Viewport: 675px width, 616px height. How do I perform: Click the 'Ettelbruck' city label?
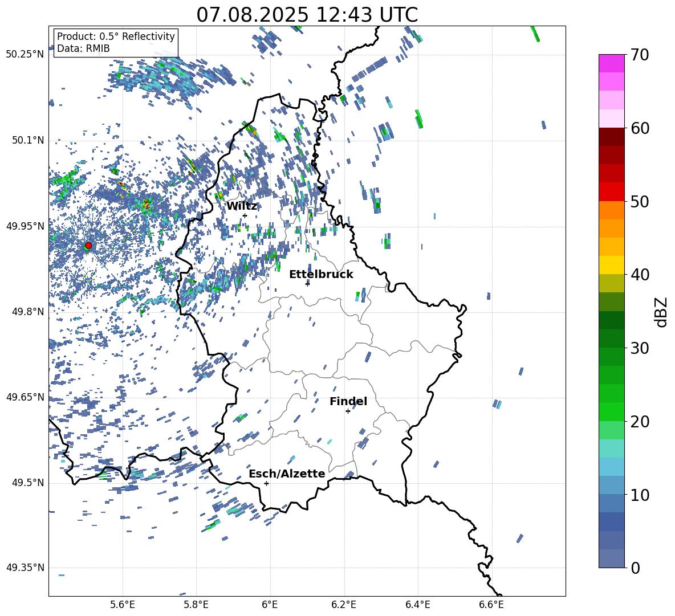pos(321,275)
